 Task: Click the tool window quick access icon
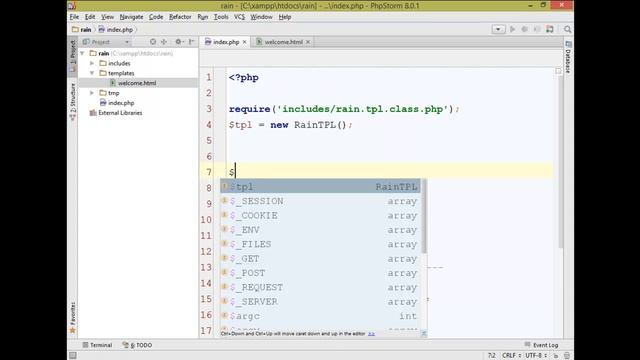pyautogui.click(x=73, y=356)
